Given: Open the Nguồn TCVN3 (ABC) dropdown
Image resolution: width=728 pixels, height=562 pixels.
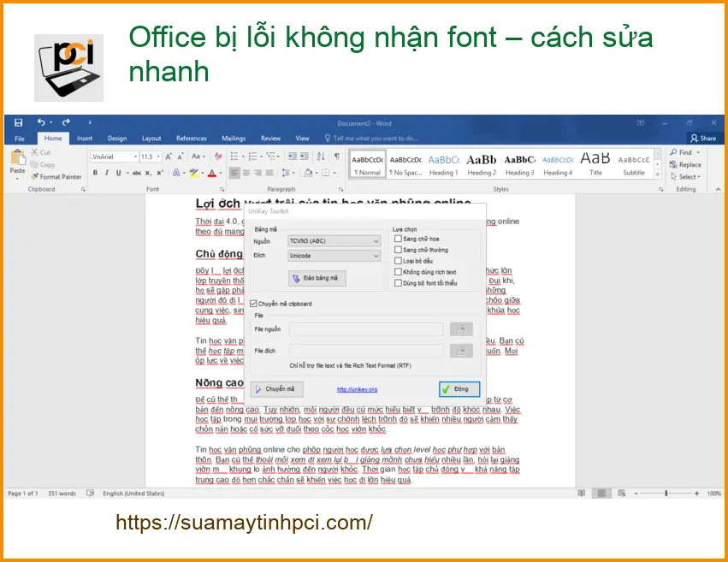Looking at the screenshot, I should pos(334,241).
